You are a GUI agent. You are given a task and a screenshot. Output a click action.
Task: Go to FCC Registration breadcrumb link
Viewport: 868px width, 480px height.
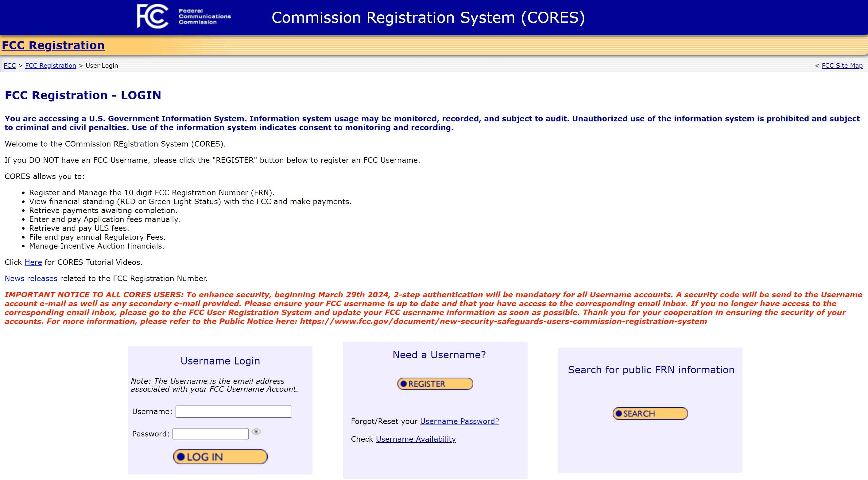coord(51,65)
